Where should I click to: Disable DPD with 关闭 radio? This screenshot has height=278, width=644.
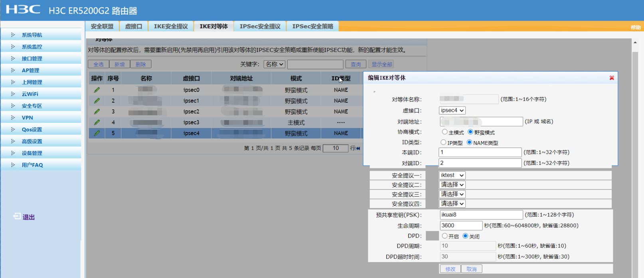[x=465, y=236]
